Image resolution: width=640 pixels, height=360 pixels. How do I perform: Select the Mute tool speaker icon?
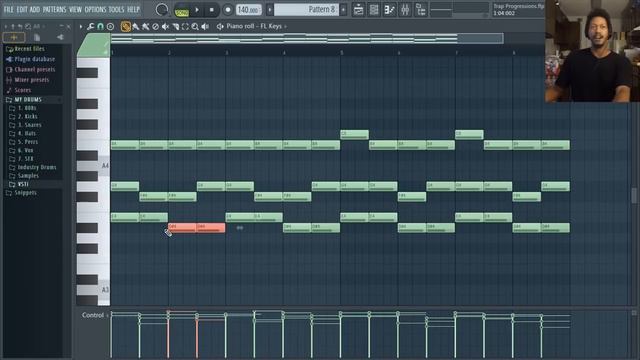tap(165, 27)
